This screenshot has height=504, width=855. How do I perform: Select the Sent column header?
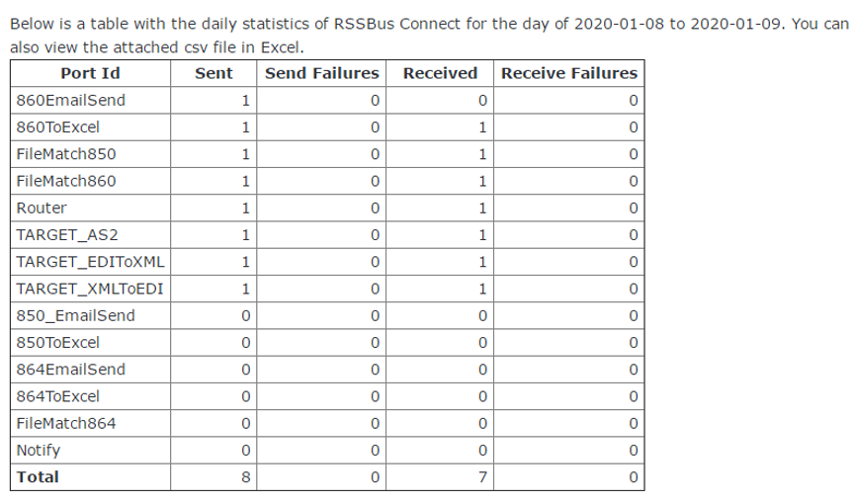[214, 74]
